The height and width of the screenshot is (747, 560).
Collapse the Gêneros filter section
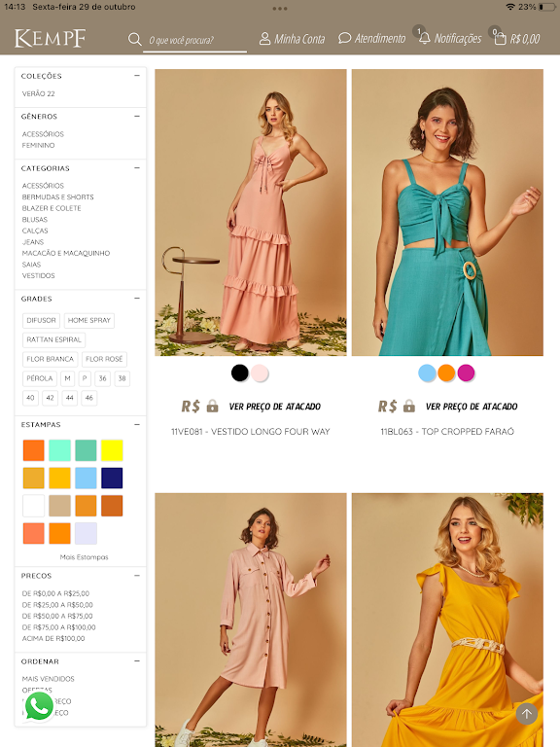tap(137, 116)
